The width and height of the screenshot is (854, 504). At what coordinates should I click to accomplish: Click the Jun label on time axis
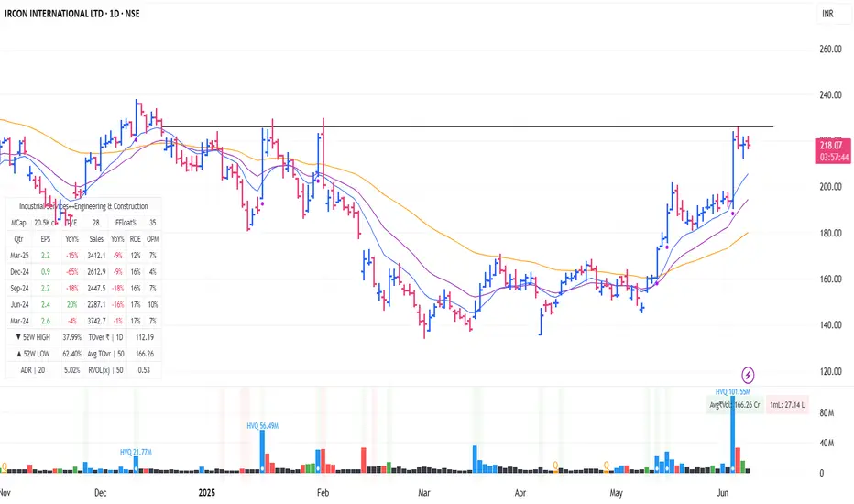tap(722, 493)
